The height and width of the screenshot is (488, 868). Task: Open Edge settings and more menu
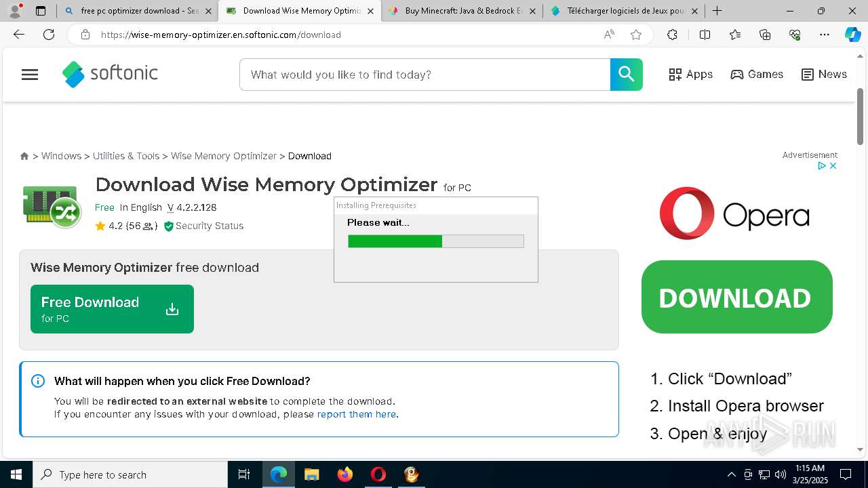pyautogui.click(x=825, y=35)
